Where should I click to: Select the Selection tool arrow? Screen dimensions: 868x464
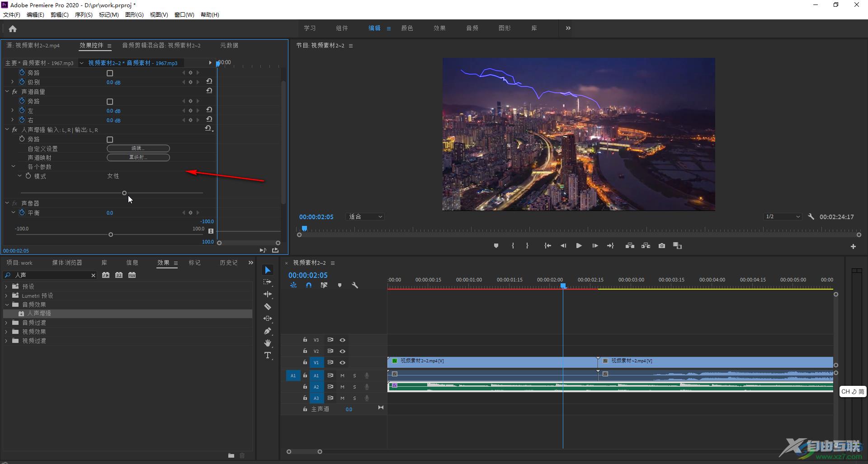point(268,270)
